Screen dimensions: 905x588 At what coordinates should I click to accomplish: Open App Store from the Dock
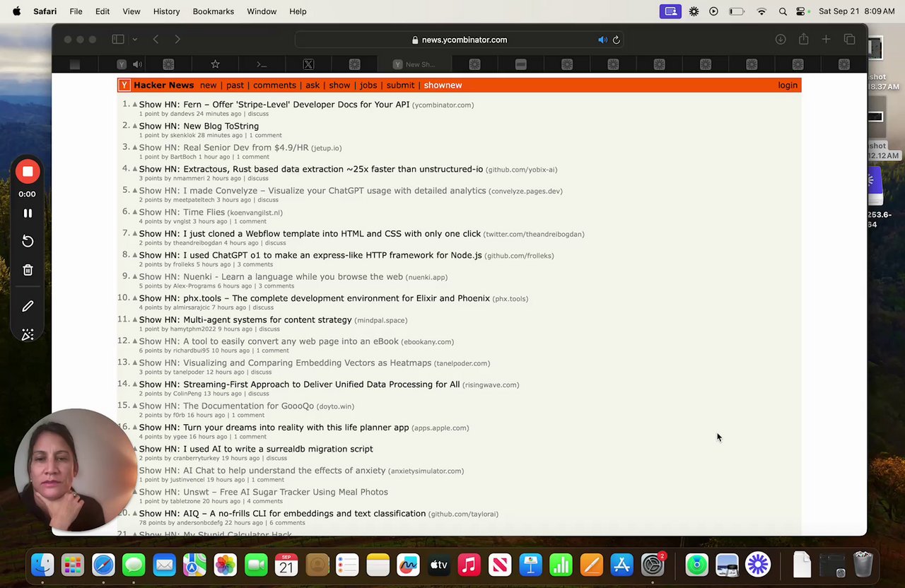622,565
